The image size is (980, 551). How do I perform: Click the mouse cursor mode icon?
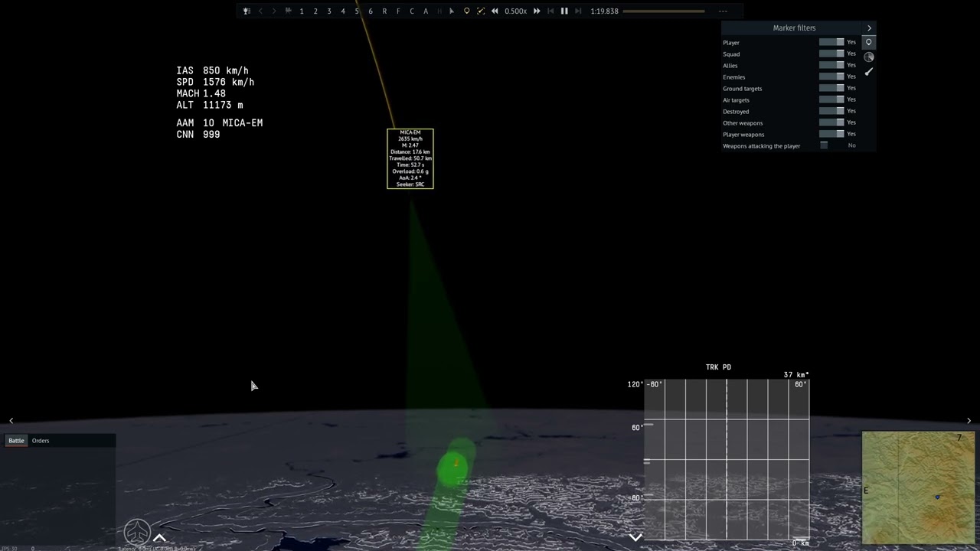(x=452, y=11)
